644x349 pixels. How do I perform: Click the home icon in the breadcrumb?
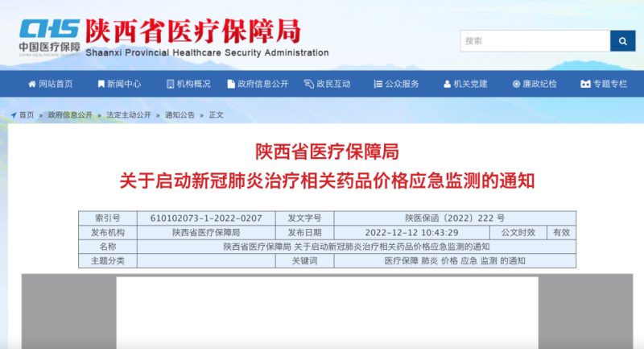(13, 115)
